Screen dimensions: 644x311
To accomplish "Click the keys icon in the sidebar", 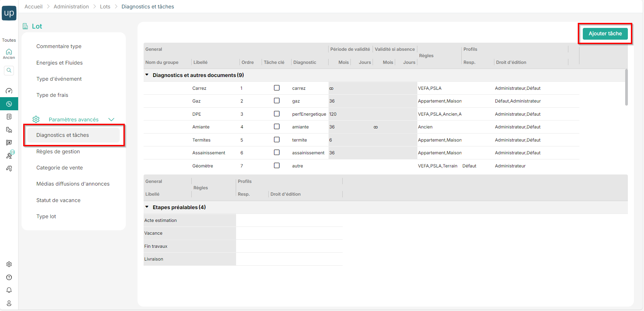I will [9, 168].
